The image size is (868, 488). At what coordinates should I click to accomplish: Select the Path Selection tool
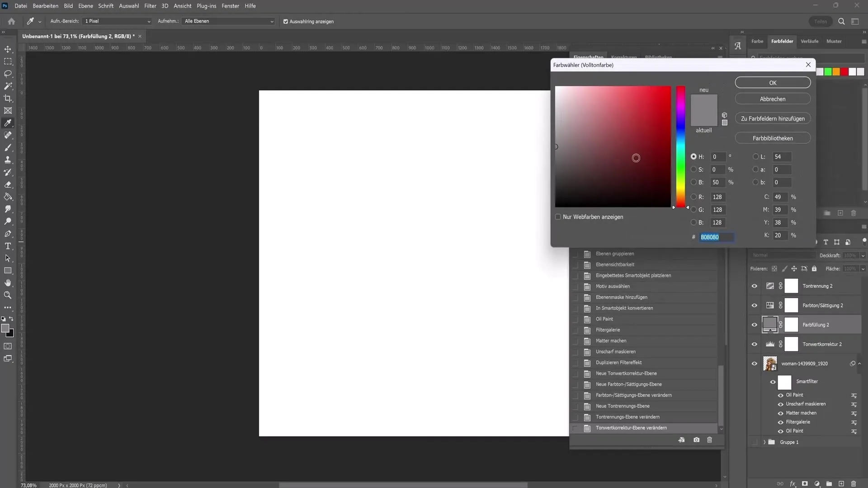(x=8, y=258)
